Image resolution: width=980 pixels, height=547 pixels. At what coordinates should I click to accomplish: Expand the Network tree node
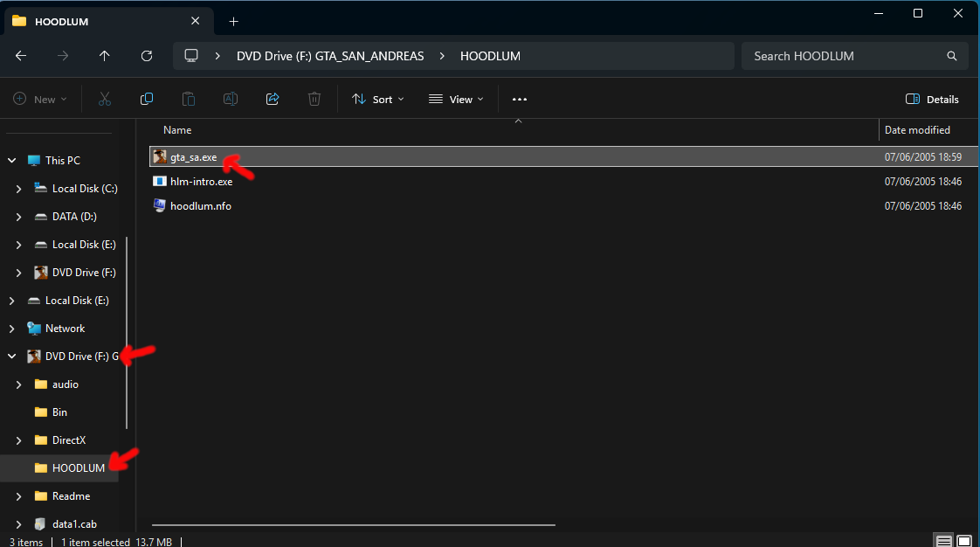12,329
